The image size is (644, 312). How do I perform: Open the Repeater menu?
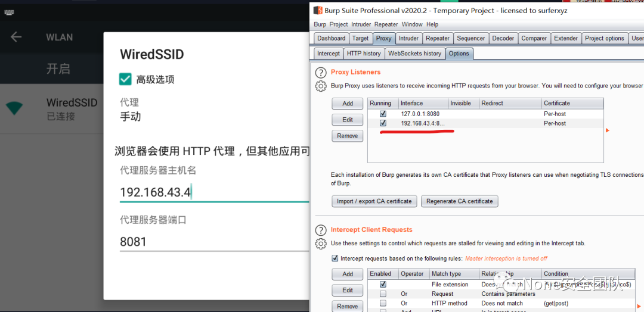pyautogui.click(x=386, y=24)
